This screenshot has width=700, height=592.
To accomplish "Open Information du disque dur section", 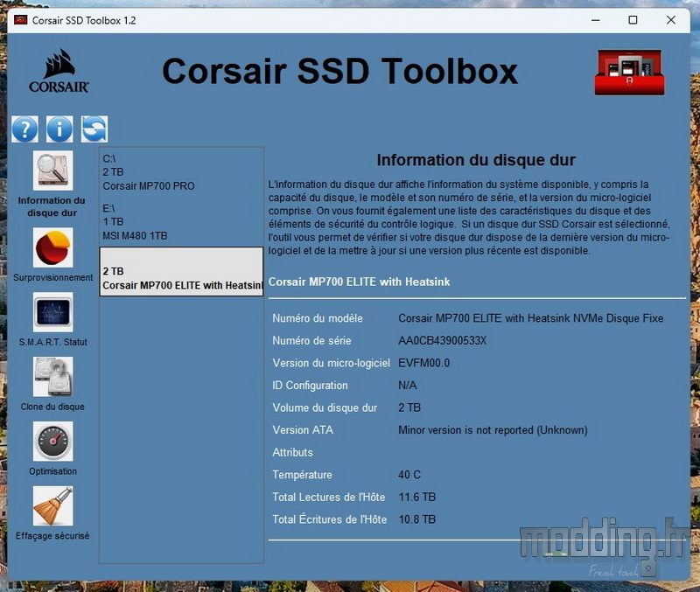I will [52, 171].
